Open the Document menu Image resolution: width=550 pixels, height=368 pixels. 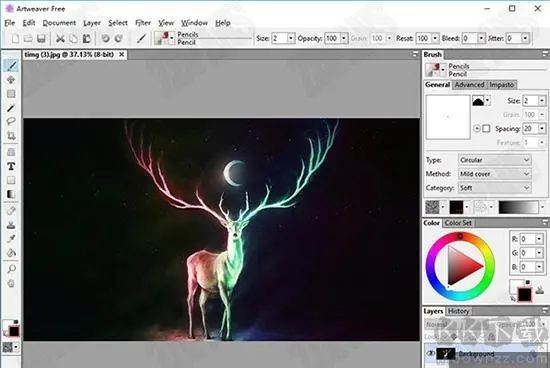coord(59,23)
